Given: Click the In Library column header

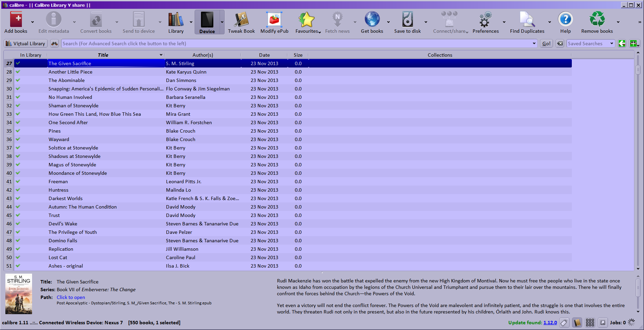Looking at the screenshot, I should [x=30, y=55].
